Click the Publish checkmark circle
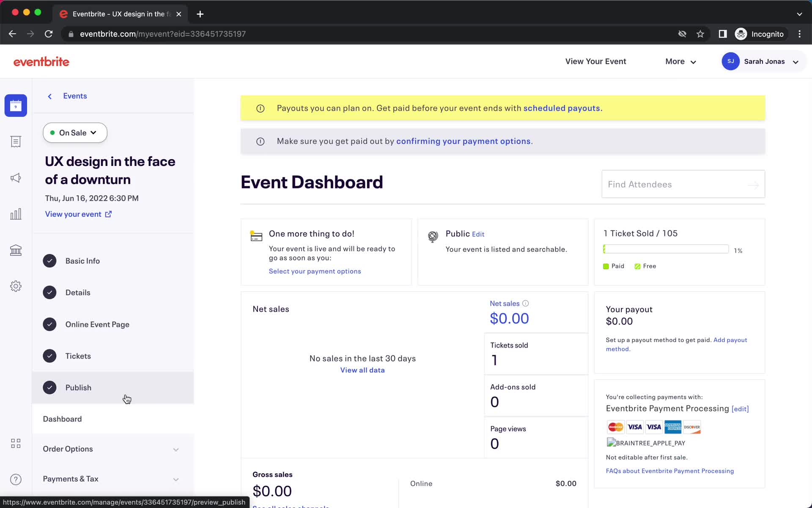 pos(49,387)
